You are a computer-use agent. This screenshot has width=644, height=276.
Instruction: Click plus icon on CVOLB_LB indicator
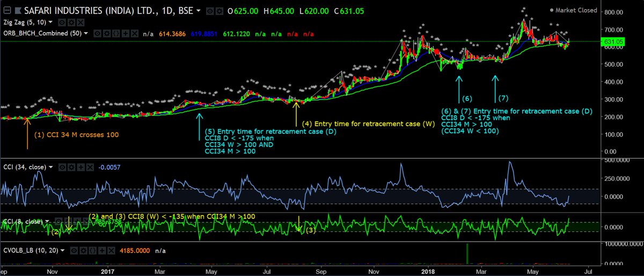click(102, 251)
